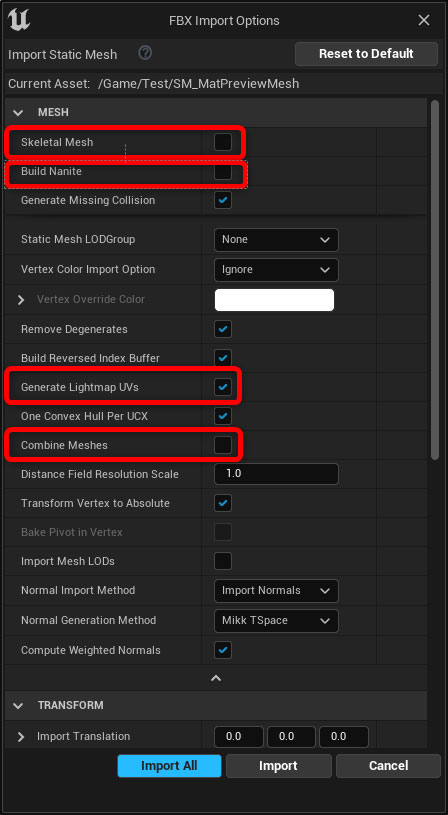Viewport: 448px width, 815px height.
Task: Uncheck Transform Vertex to Absolute
Action: pos(223,503)
